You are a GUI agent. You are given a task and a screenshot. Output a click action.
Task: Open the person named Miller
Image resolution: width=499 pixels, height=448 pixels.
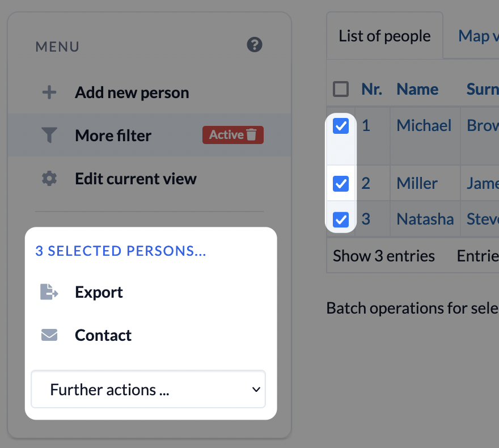coord(417,183)
